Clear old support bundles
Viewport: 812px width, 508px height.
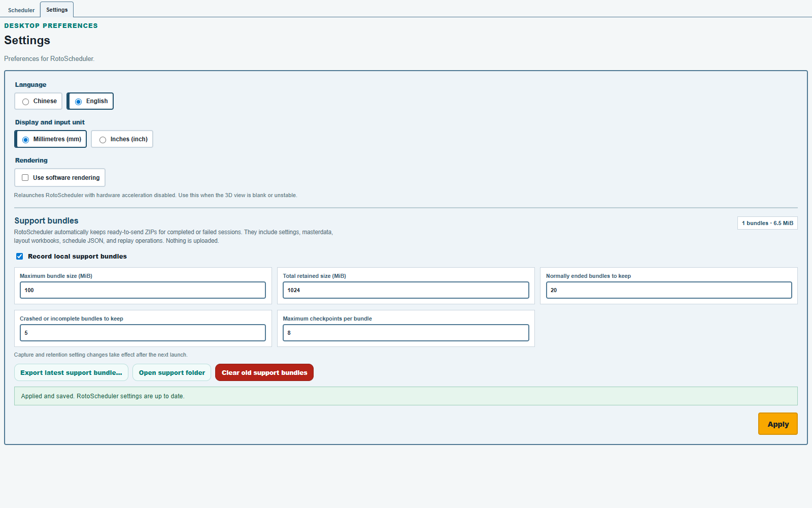coord(264,372)
